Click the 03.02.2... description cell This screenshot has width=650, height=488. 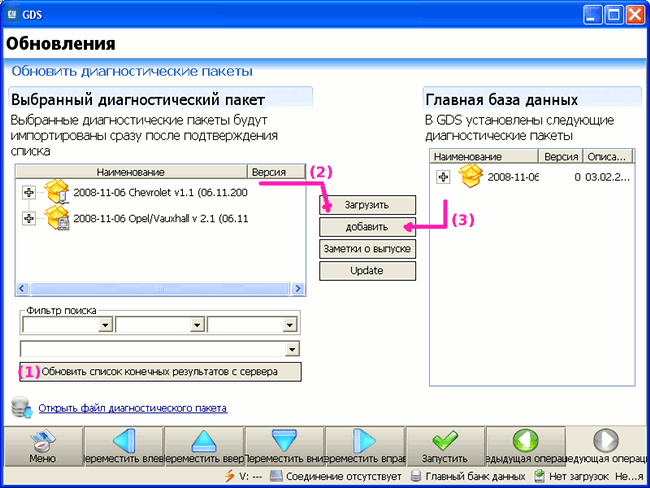click(x=608, y=177)
